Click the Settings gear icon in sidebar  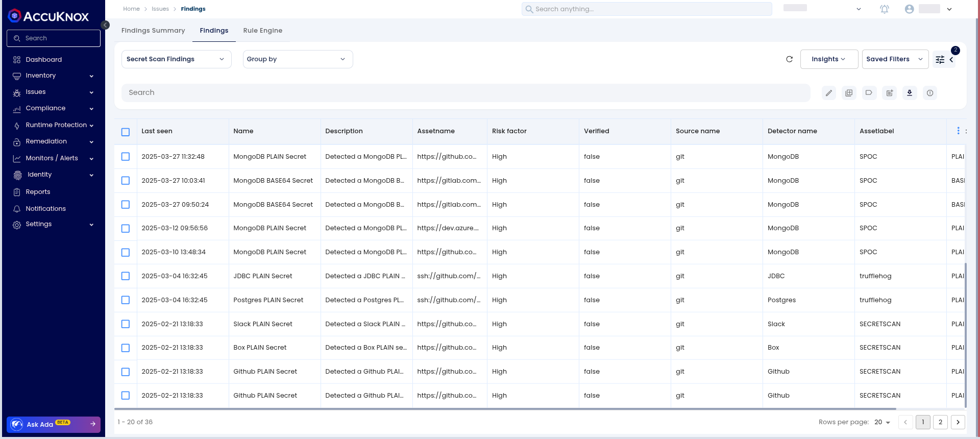coord(17,225)
